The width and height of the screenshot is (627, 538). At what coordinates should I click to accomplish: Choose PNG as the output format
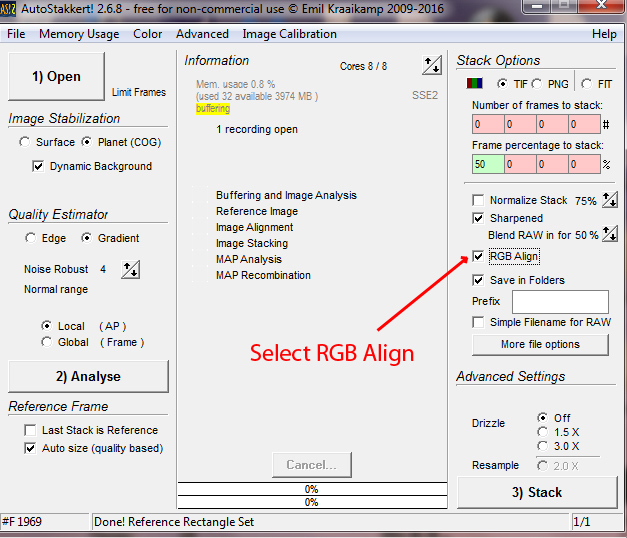coord(537,84)
